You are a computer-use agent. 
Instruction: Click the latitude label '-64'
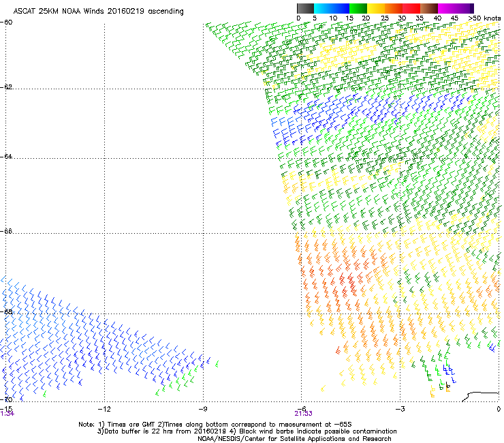(6, 157)
